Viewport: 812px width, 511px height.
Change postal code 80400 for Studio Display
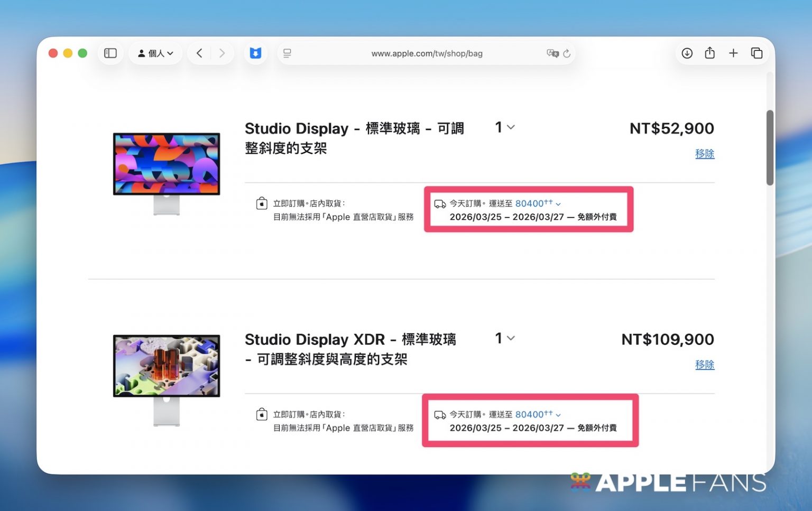pyautogui.click(x=537, y=203)
